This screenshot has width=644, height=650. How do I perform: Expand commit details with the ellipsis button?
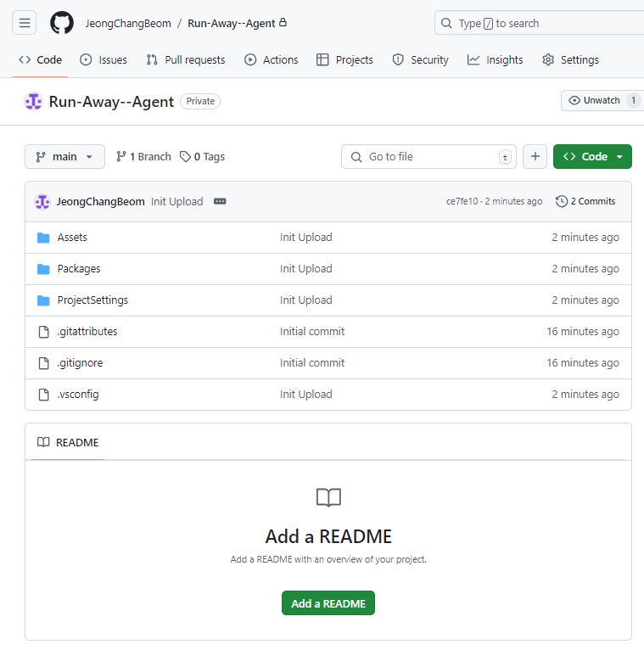pyautogui.click(x=220, y=201)
